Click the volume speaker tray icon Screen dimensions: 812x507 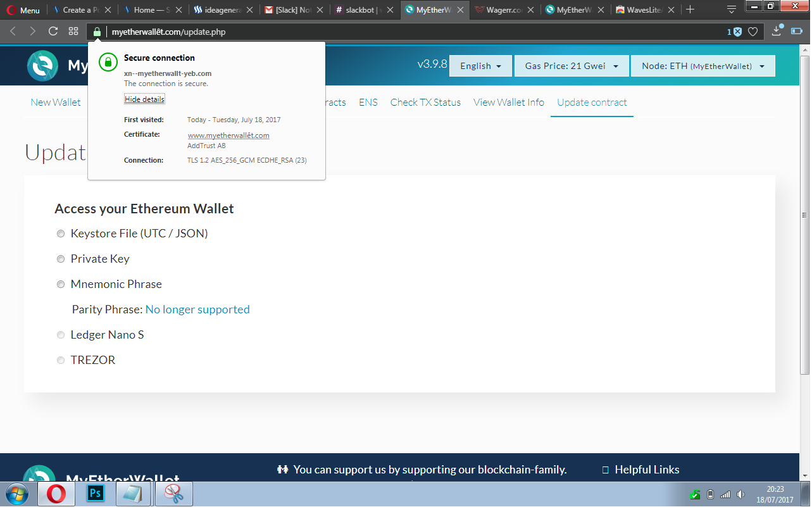[740, 494]
